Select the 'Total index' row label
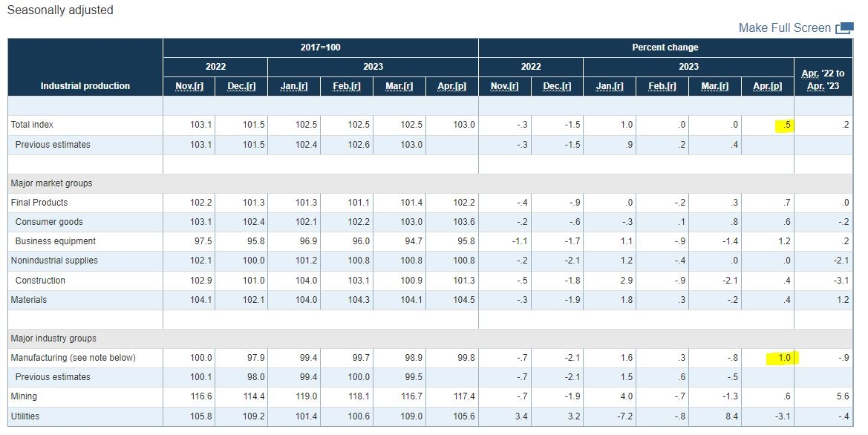 pyautogui.click(x=32, y=125)
